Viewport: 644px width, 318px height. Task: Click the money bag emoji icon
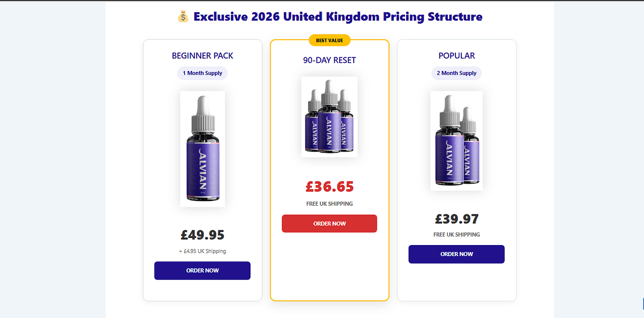click(183, 17)
